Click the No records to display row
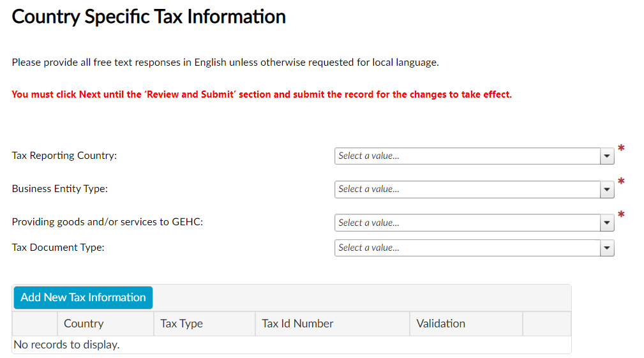 (x=292, y=345)
